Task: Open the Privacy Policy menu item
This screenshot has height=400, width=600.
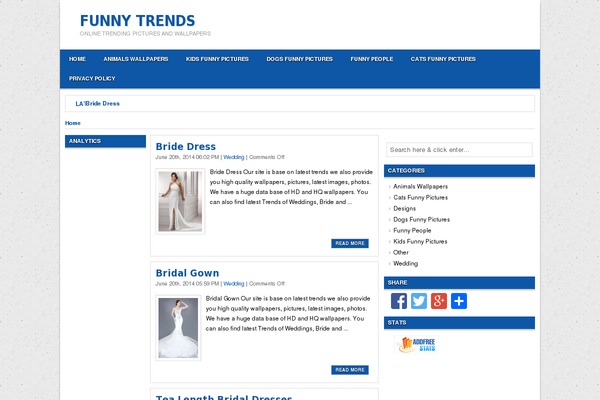Action: [92, 78]
